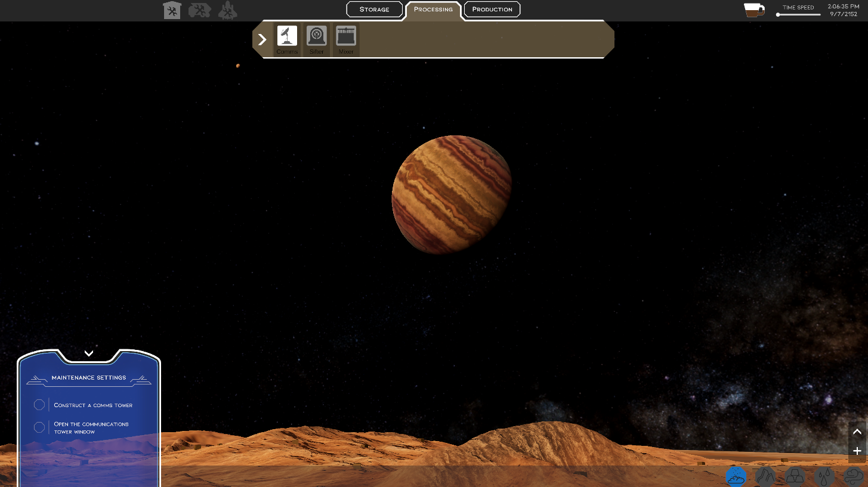Viewport: 868px width, 487px height.
Task: Select the Comms processing building
Action: tap(287, 36)
